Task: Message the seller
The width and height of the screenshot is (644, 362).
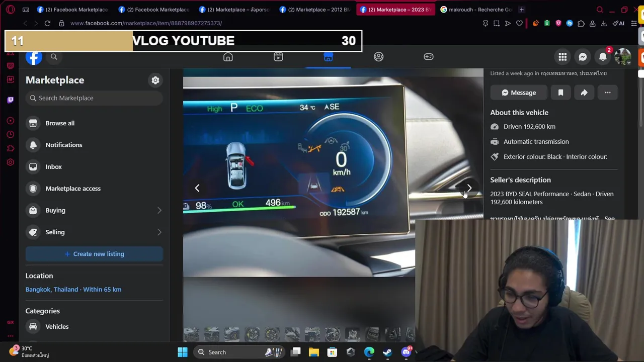Action: coord(519,93)
